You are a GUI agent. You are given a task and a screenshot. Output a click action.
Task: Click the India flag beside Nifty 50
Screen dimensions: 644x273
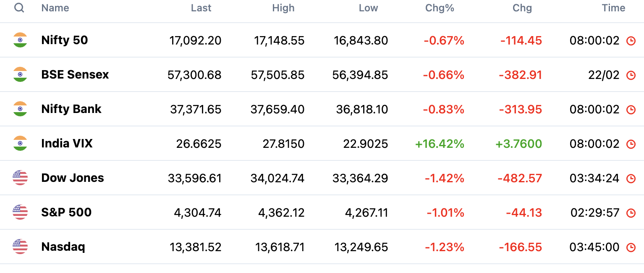[x=20, y=40]
